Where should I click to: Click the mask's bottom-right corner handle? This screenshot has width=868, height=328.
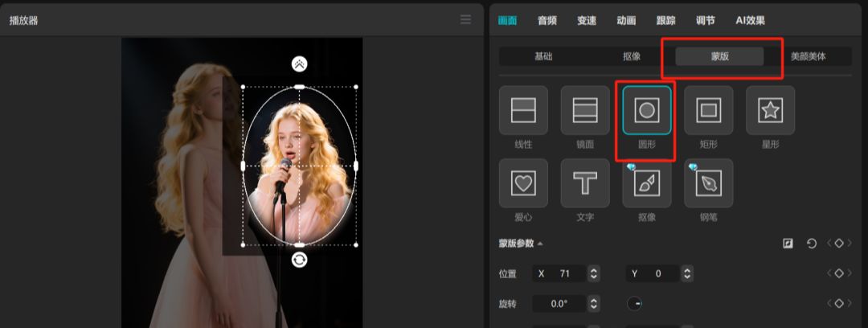pos(356,244)
